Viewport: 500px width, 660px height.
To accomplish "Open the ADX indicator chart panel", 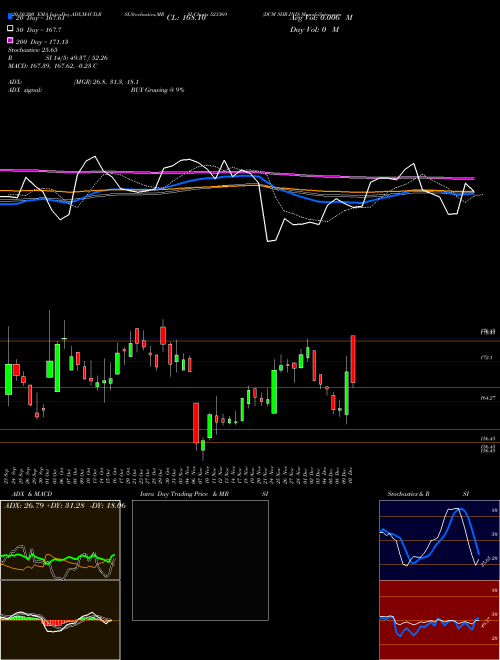I will click(x=60, y=540).
